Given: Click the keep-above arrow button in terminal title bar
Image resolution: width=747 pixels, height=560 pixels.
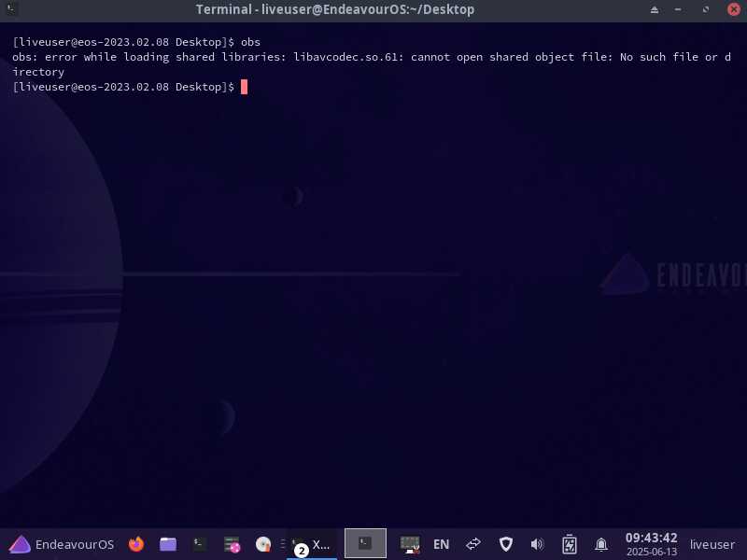Looking at the screenshot, I should [655, 9].
